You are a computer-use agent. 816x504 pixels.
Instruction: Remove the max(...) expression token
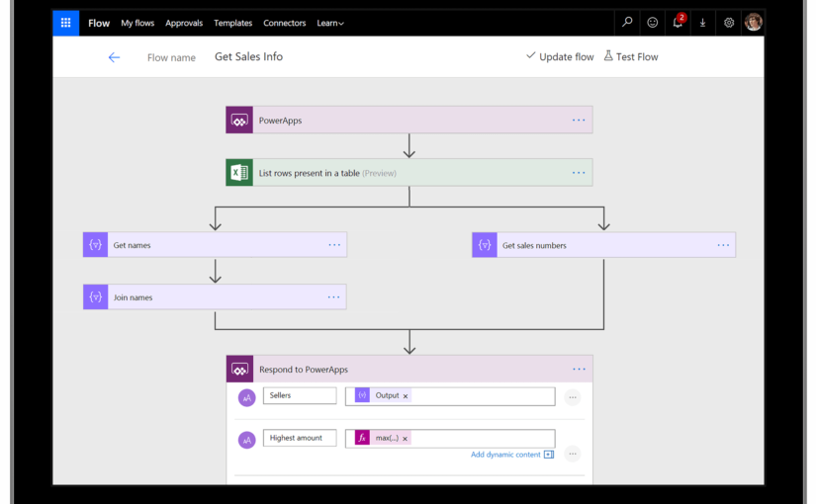405,439
